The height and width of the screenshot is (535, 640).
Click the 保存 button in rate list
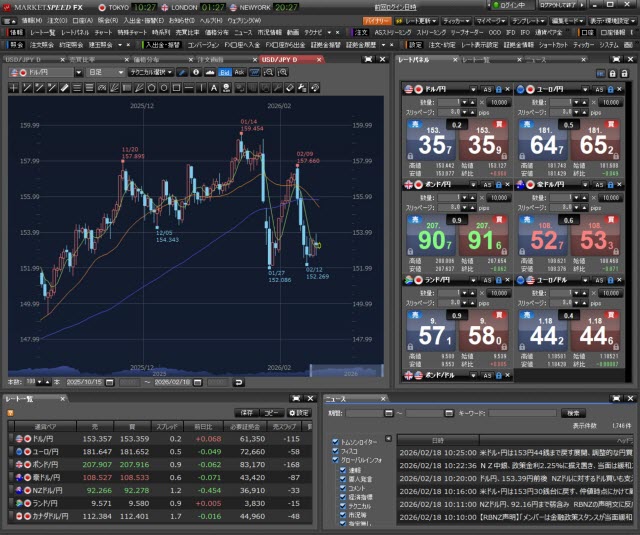click(x=247, y=413)
